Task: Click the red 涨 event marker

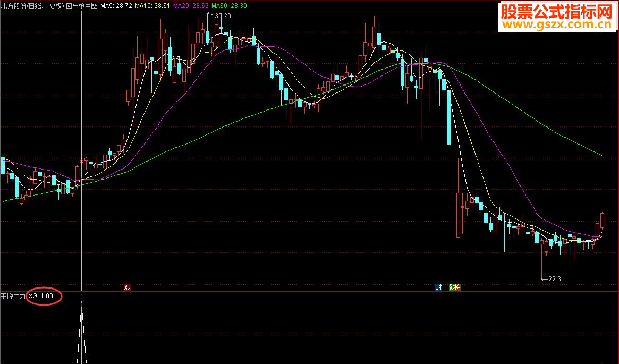Action: click(127, 287)
